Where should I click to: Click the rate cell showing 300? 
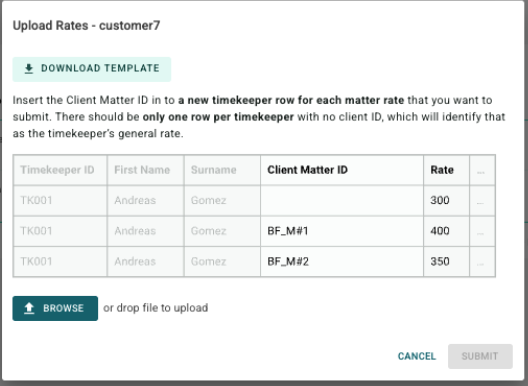click(x=447, y=200)
